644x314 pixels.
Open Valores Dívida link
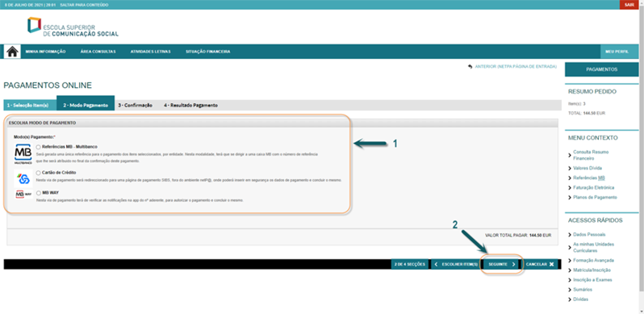point(588,168)
